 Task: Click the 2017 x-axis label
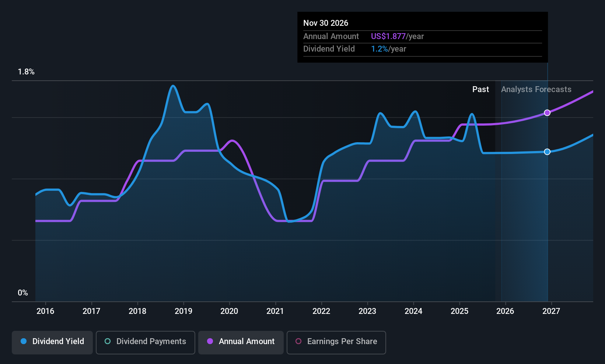91,311
